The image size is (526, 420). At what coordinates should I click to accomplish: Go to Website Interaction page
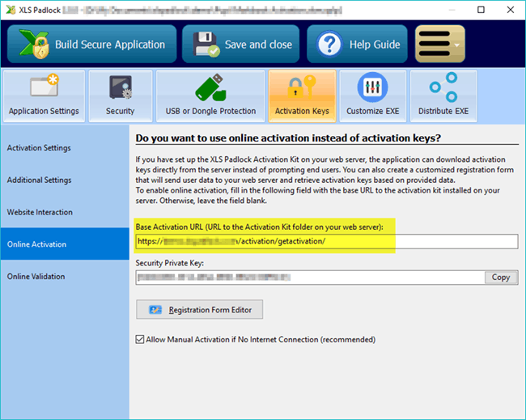point(65,212)
